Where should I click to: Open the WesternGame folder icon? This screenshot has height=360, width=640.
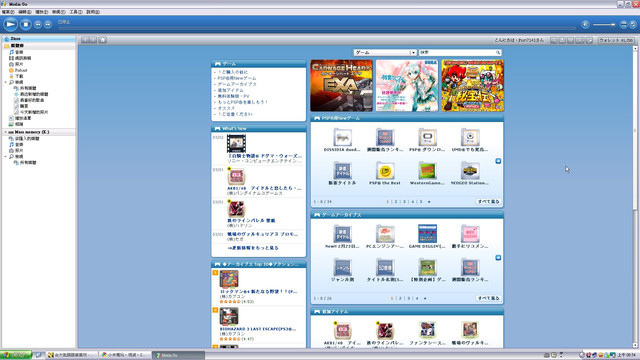coord(427,171)
